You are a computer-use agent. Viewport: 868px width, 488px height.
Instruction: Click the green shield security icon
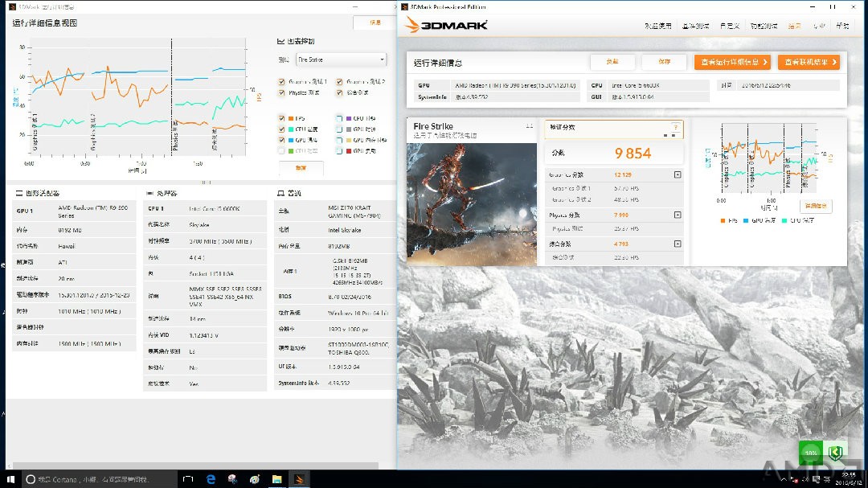(x=835, y=453)
